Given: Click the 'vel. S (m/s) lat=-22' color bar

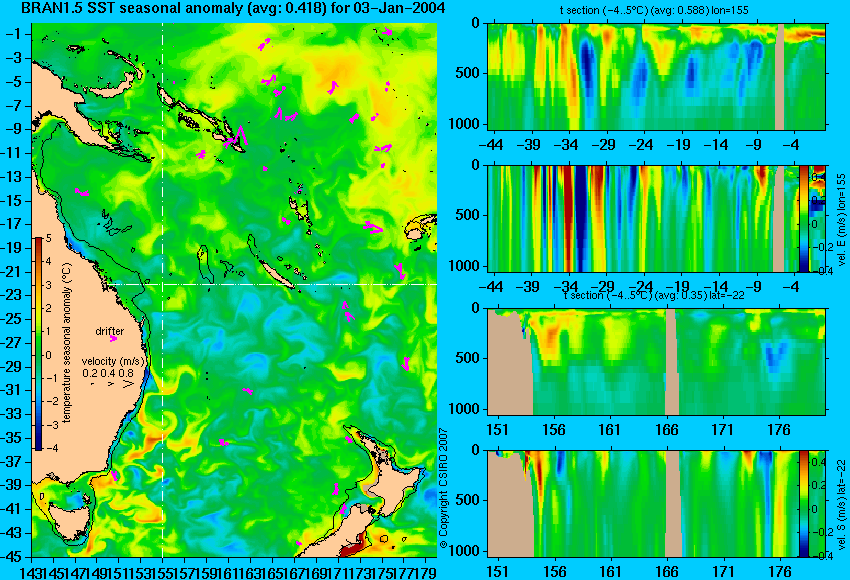Looking at the screenshot, I should 804,504.
